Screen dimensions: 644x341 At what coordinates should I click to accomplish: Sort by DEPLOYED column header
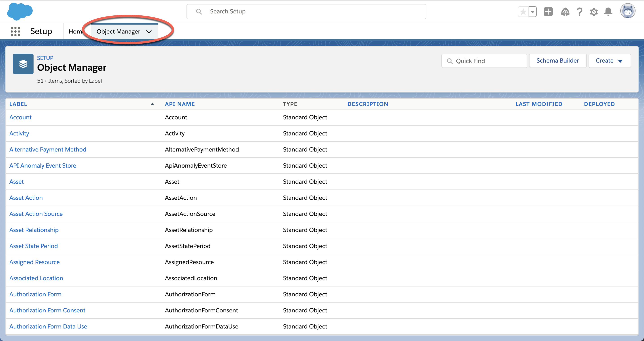tap(599, 104)
